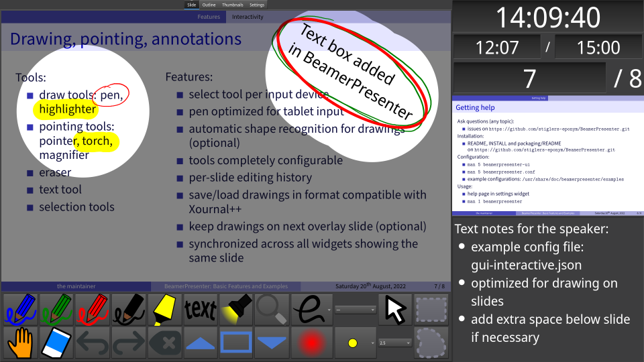Edit the total time 15:00

(x=598, y=48)
